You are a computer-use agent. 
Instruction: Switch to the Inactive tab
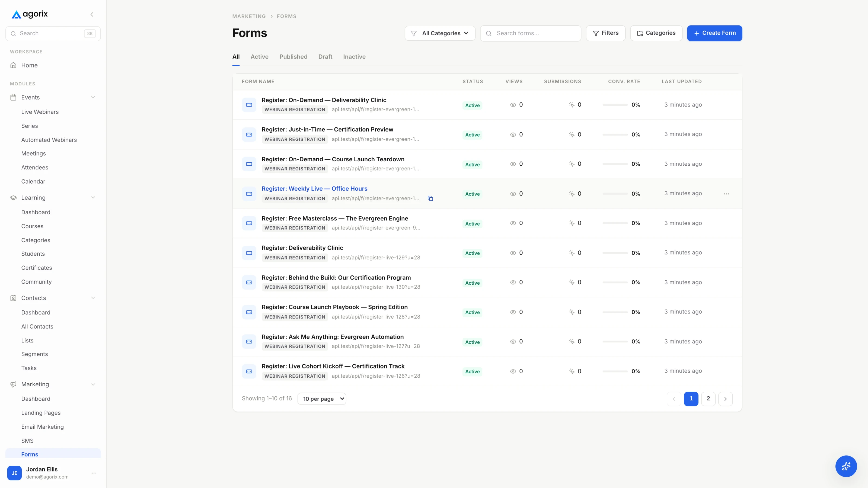click(354, 57)
